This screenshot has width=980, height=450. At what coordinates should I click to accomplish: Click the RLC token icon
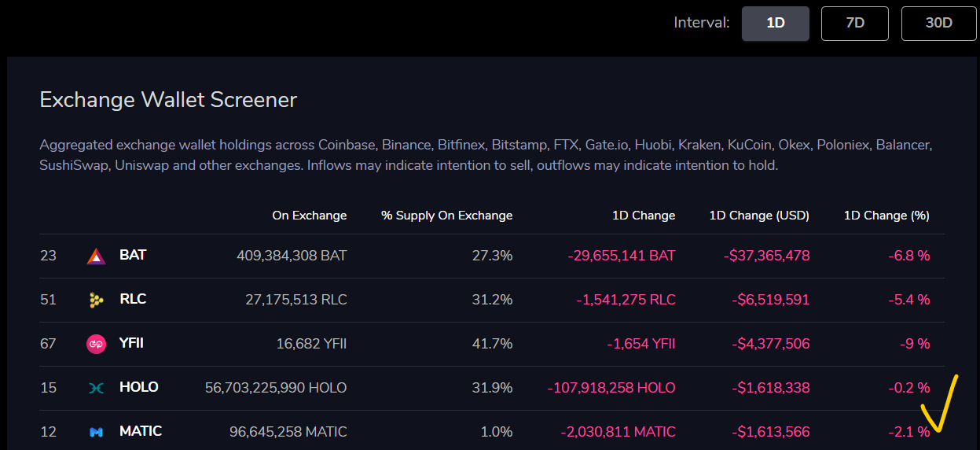coord(96,300)
